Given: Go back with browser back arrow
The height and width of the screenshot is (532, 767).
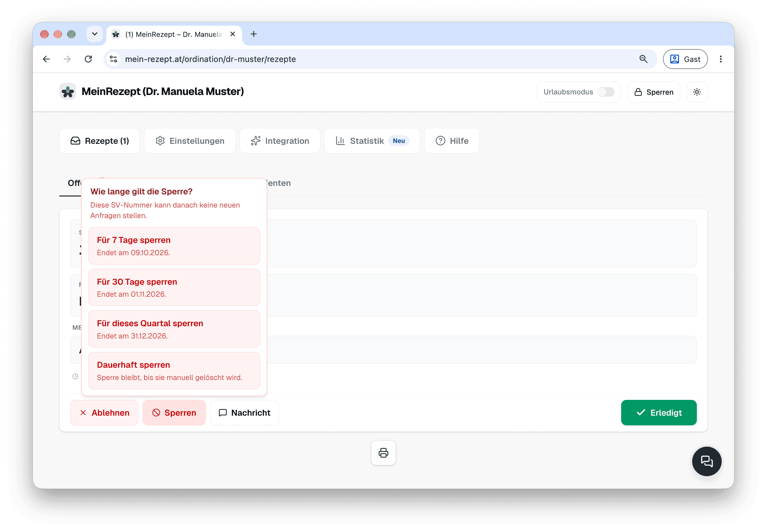Looking at the screenshot, I should pos(46,59).
